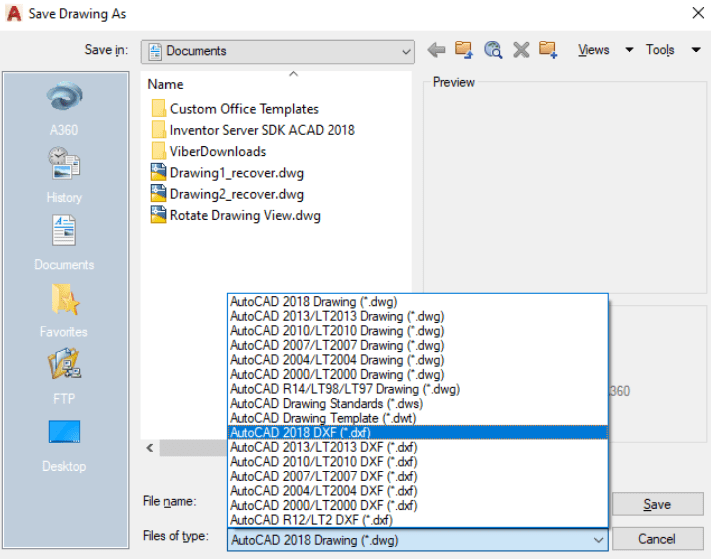This screenshot has width=711, height=559.
Task: Click the Save button
Action: pyautogui.click(x=657, y=504)
